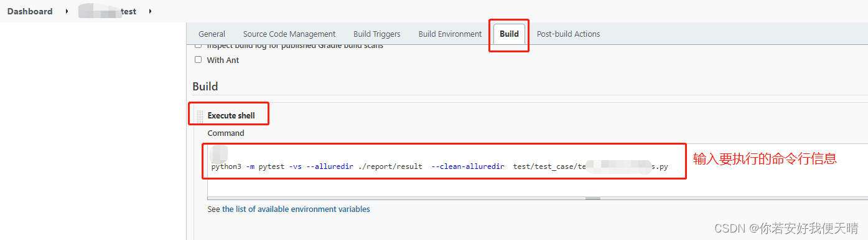Screen dimensions: 868x240
Task: Switch to Source Code Management tab
Action: [289, 34]
